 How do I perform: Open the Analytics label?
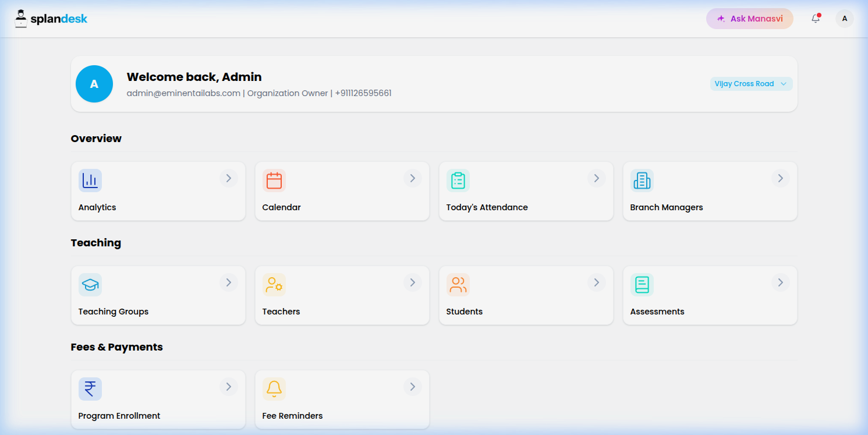pos(97,207)
